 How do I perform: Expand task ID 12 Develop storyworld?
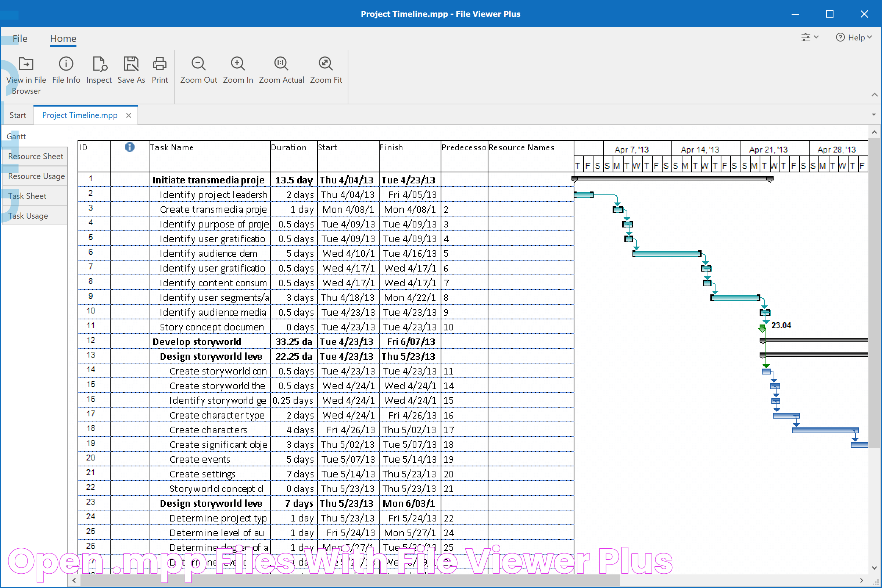coord(152,341)
